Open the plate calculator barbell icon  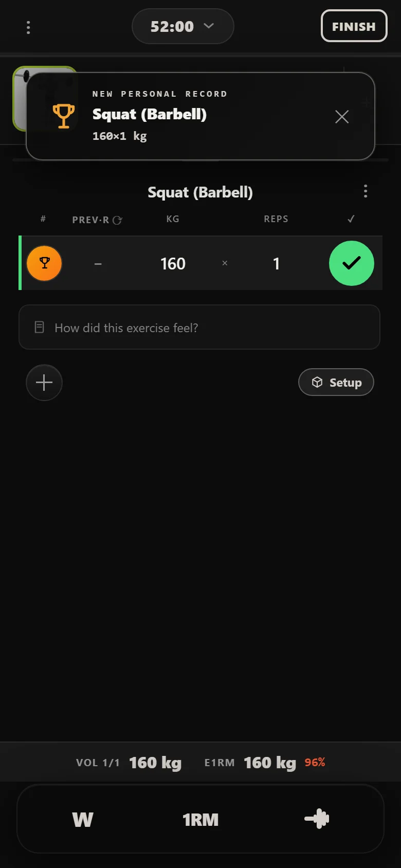coord(317,819)
